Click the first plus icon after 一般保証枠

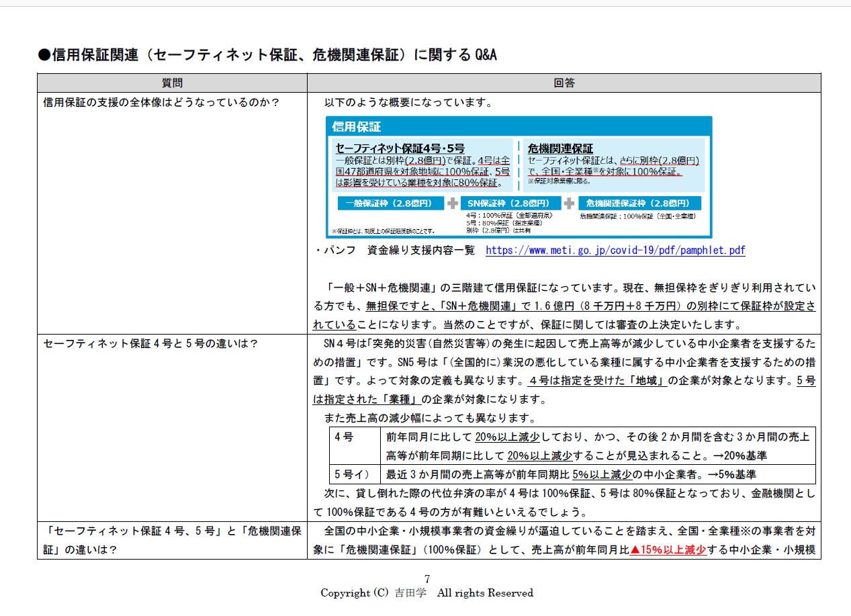tap(453, 203)
